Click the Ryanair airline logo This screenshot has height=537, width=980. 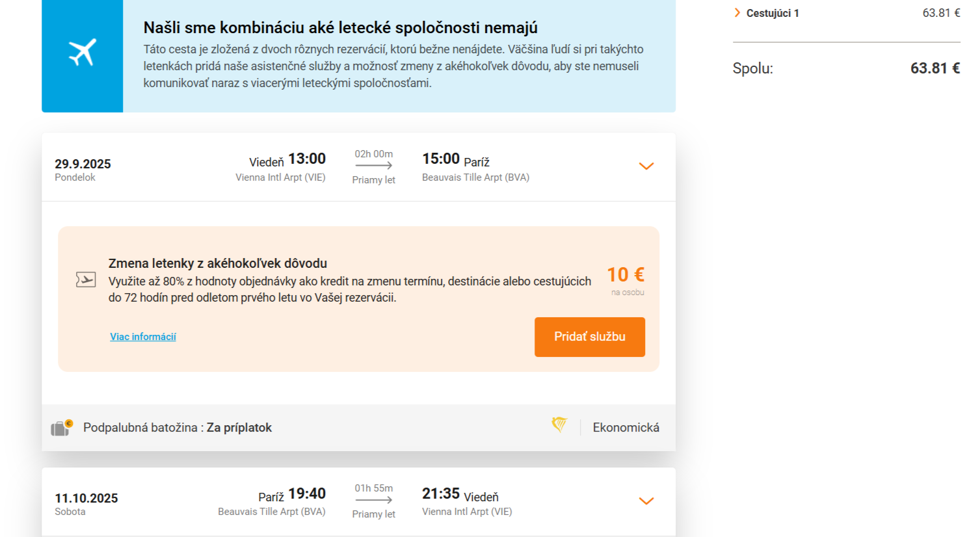click(559, 425)
